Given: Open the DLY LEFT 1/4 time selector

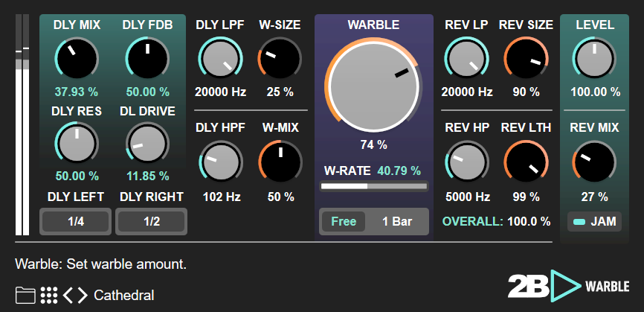Looking at the screenshot, I should pyautogui.click(x=76, y=222).
